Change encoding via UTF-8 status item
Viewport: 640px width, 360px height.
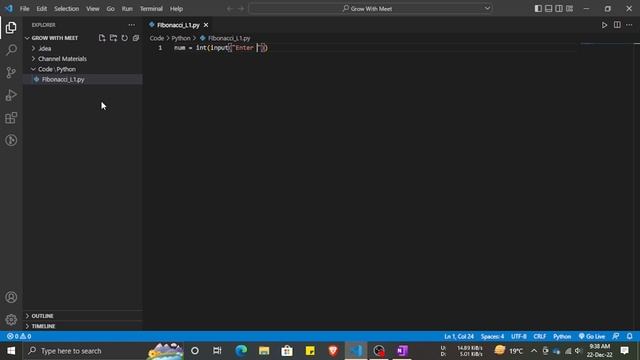click(x=519, y=336)
